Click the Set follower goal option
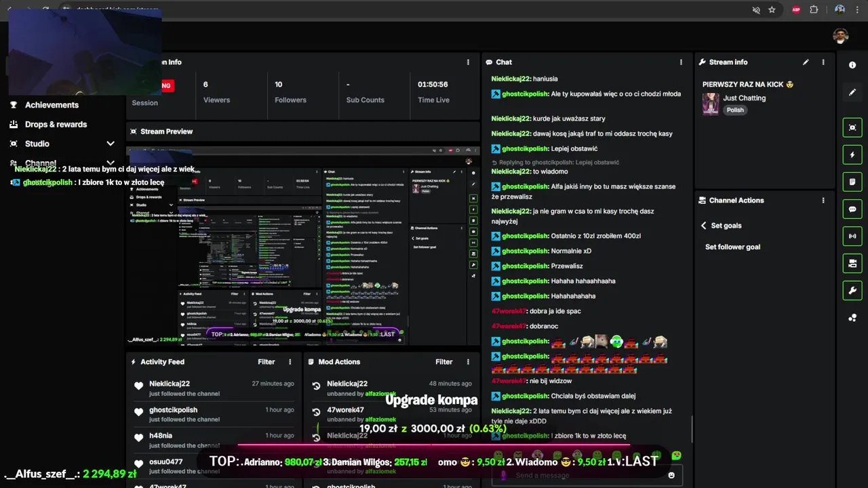The image size is (868, 488). pos(732,247)
